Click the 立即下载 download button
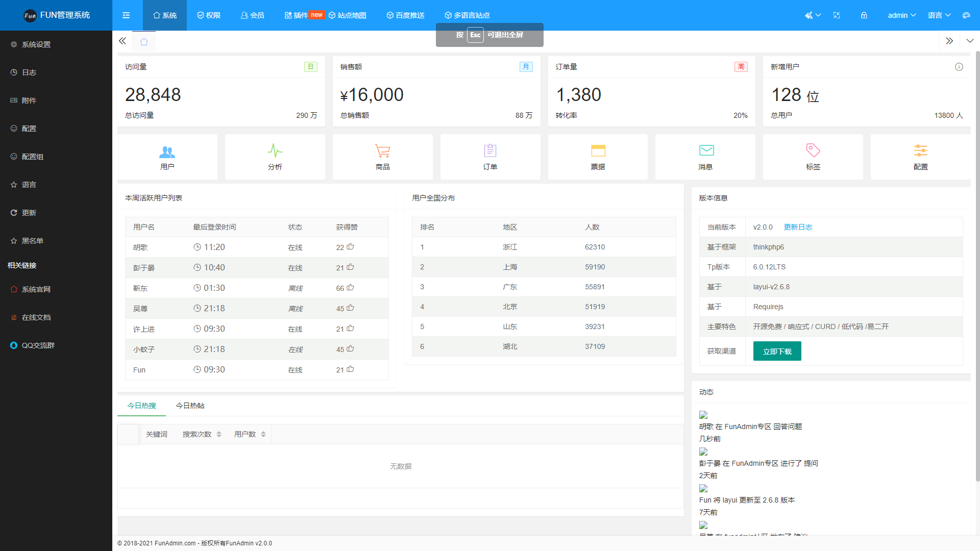The width and height of the screenshot is (980, 551). click(777, 351)
